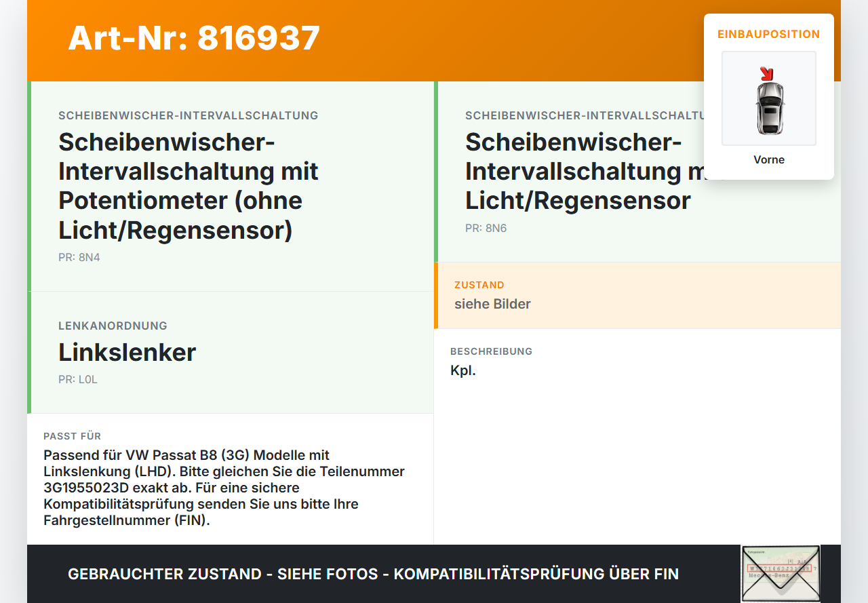
Task: Click the car position diagram icon
Action: [x=769, y=98]
